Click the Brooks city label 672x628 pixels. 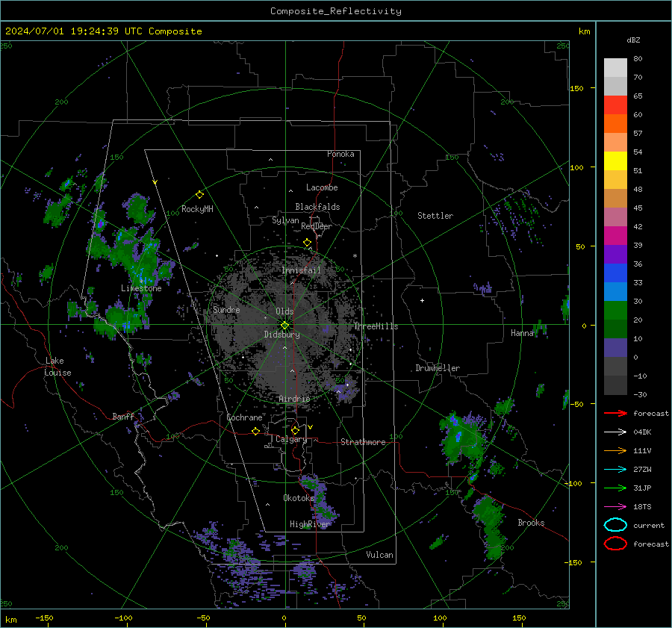(x=531, y=523)
